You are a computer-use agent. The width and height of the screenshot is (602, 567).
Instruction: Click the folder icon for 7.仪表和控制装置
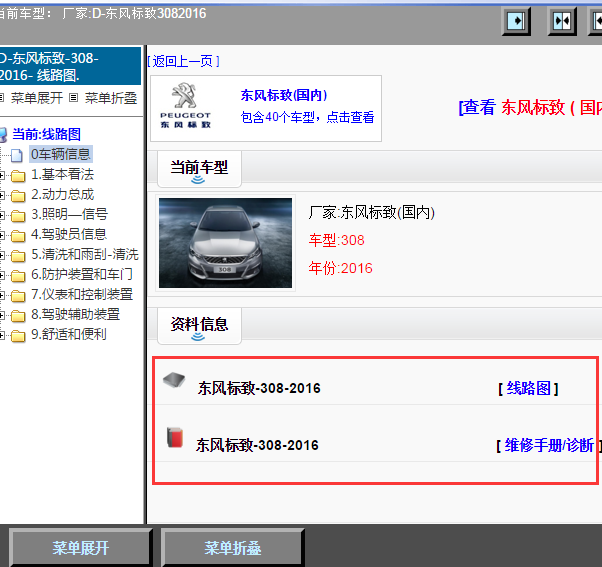(x=18, y=295)
